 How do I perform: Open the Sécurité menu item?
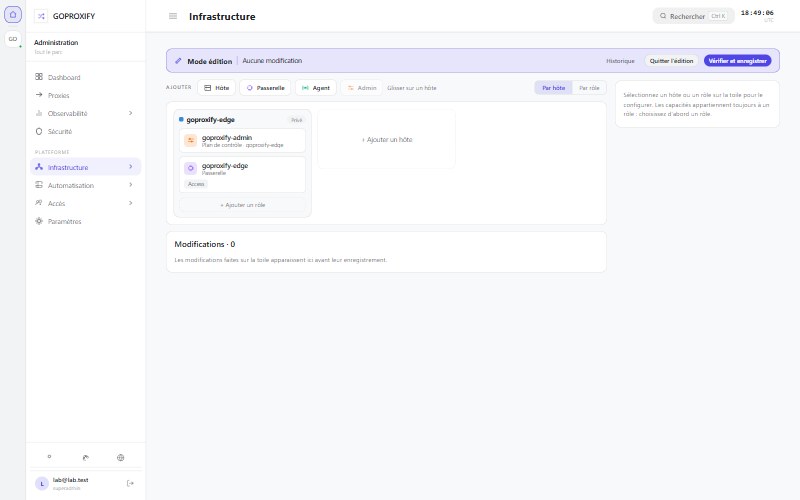[85, 131]
